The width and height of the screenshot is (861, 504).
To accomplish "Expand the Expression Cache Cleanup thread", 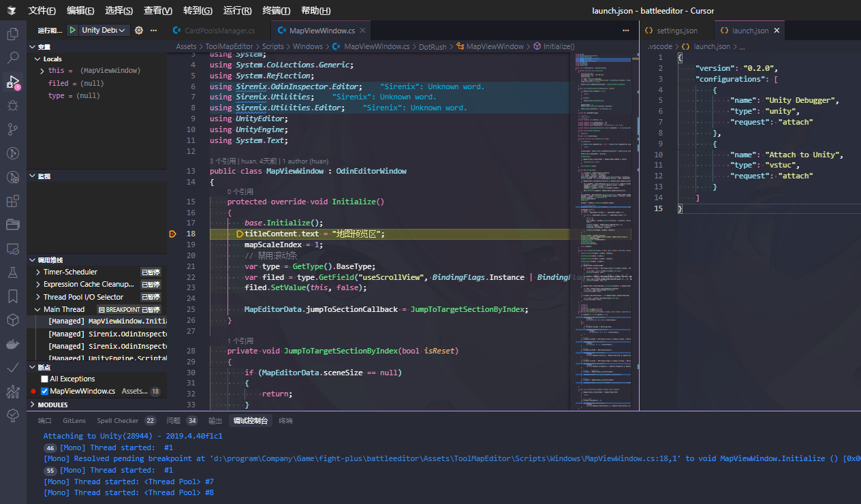I will coord(96,284).
